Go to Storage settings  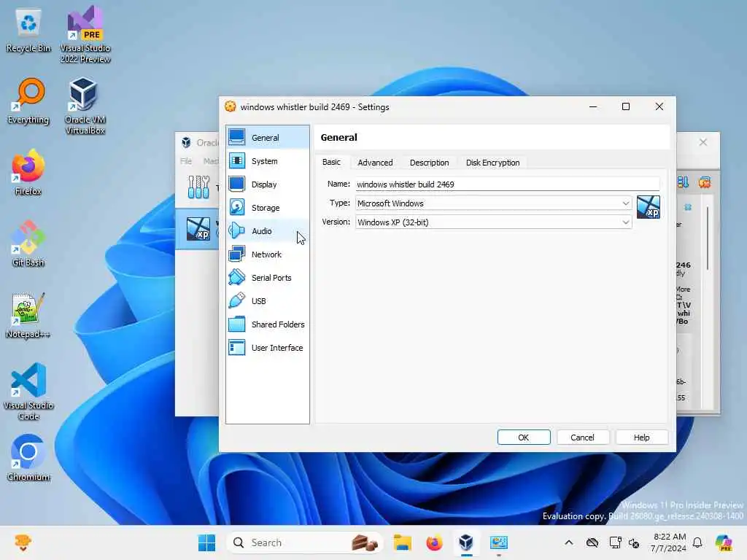(267, 208)
